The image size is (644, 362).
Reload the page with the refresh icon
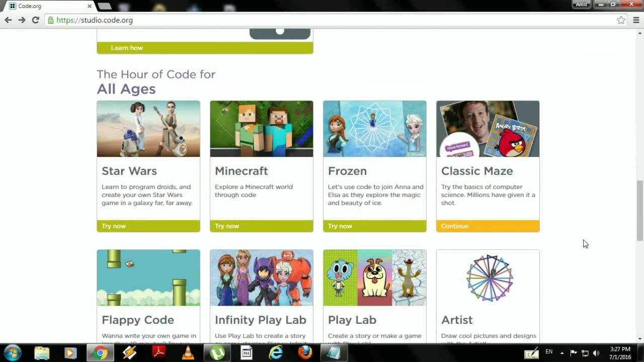click(x=35, y=20)
